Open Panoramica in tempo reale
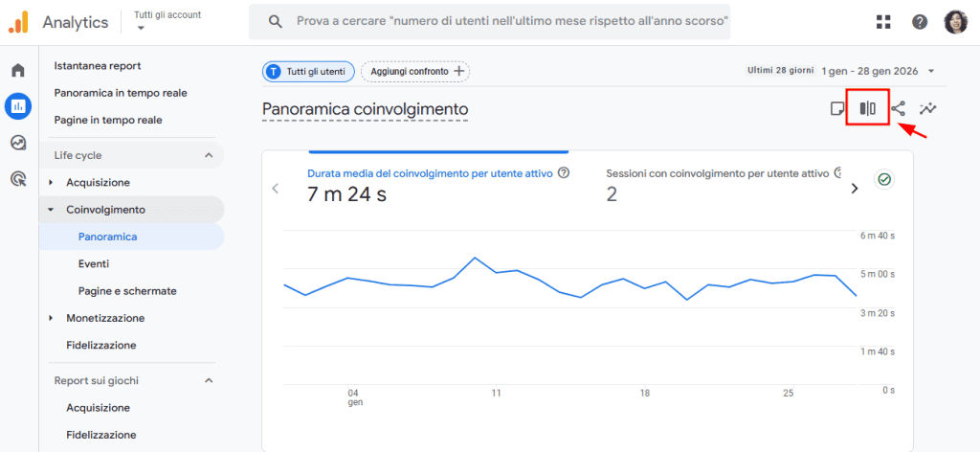 (x=121, y=93)
